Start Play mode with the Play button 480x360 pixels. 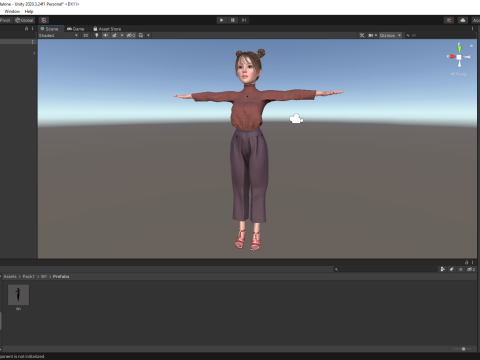pos(221,20)
